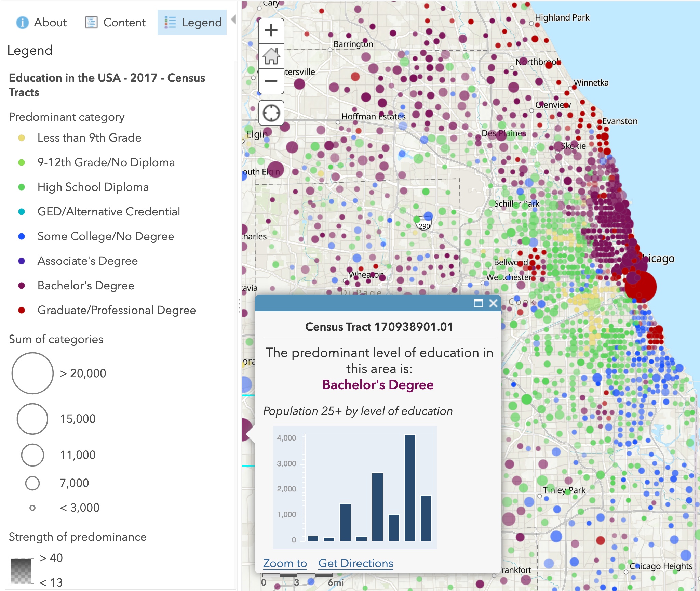This screenshot has height=591, width=700.
Task: Click the > 20,000 legend circle symbol
Action: tap(32, 373)
